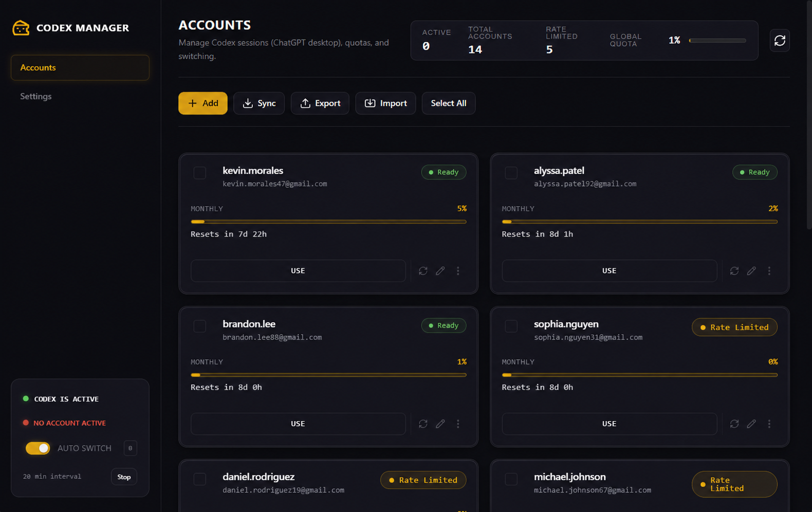Use the sophia.nguyen account
This screenshot has width=812, height=512.
pyautogui.click(x=609, y=424)
